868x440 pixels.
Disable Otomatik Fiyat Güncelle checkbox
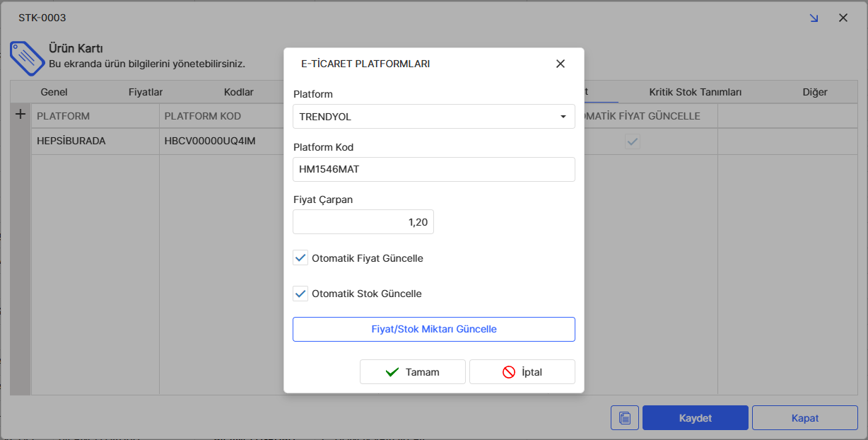click(x=301, y=258)
